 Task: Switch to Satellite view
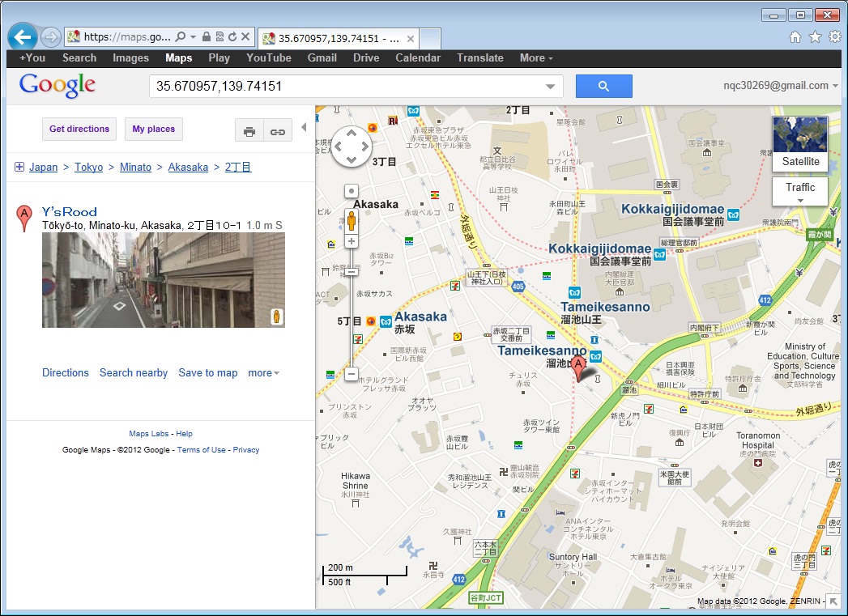[x=800, y=144]
